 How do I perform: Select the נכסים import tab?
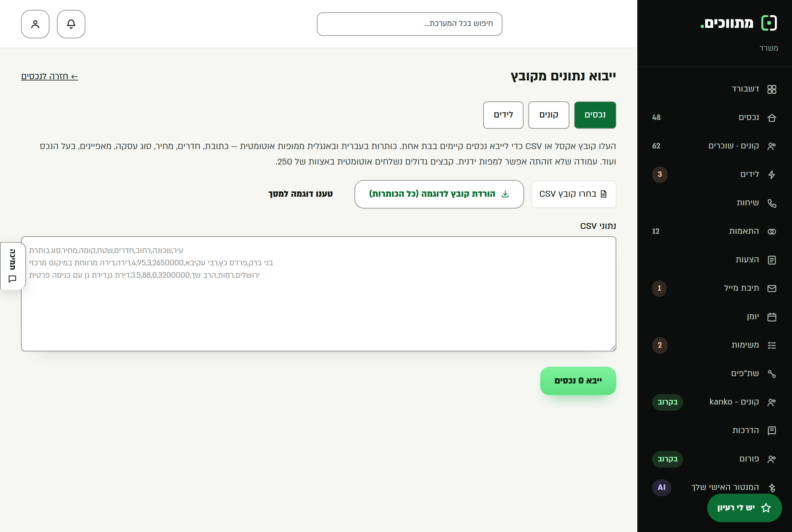coord(595,115)
